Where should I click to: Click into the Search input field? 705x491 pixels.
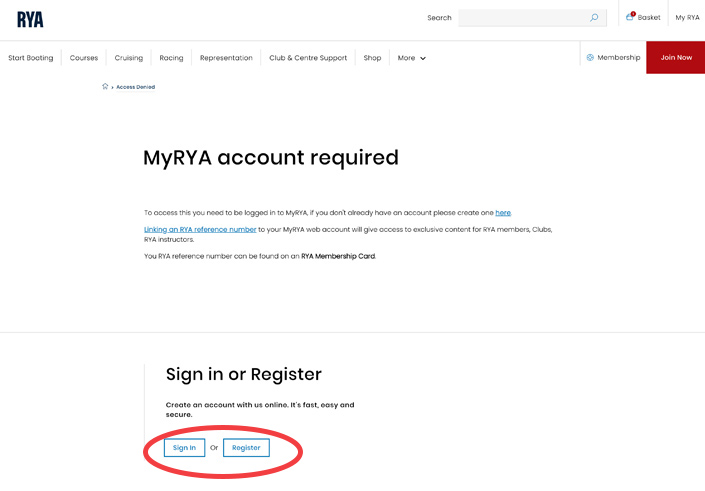523,18
